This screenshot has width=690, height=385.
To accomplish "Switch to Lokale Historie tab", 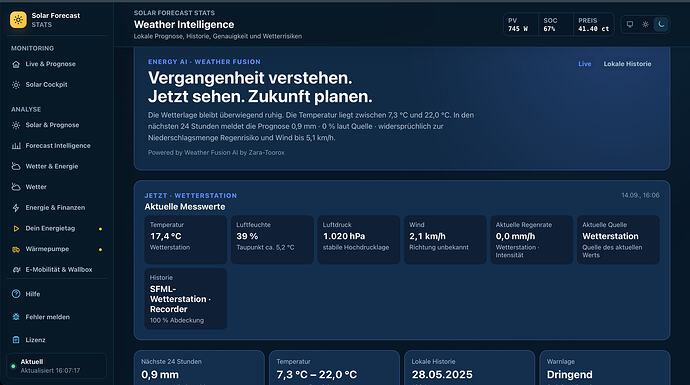I will pyautogui.click(x=627, y=64).
